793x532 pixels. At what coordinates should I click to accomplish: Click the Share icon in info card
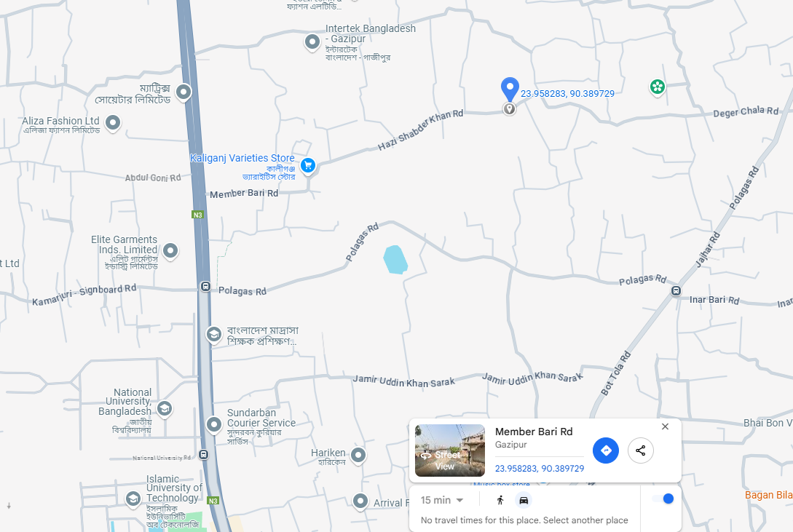pyautogui.click(x=640, y=450)
